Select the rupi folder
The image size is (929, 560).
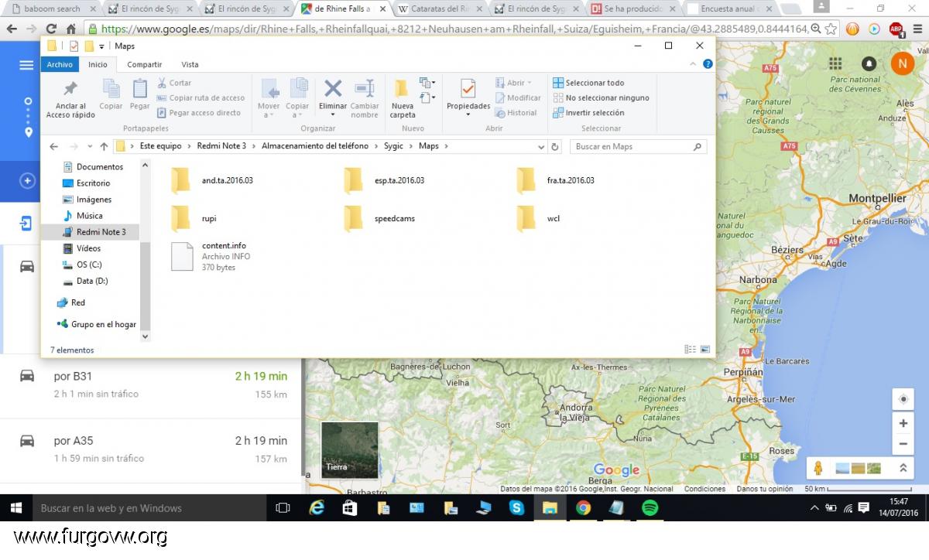click(x=194, y=219)
